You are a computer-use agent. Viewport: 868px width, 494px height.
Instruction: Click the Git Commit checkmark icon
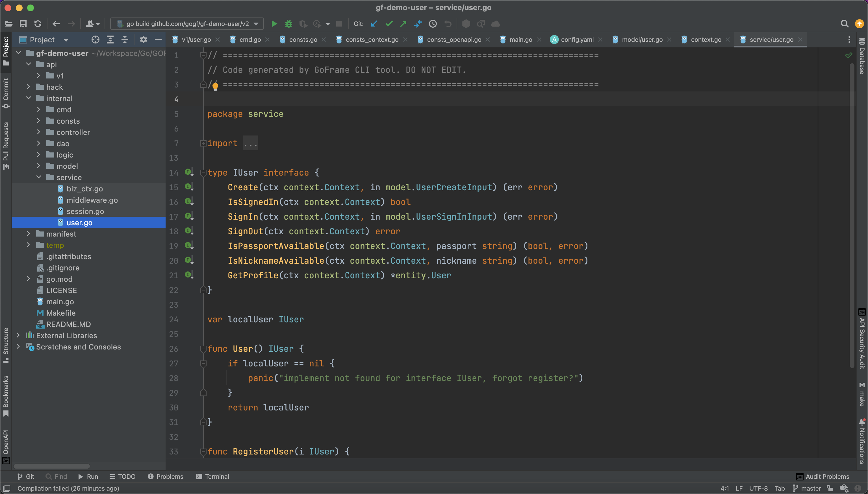(x=389, y=24)
